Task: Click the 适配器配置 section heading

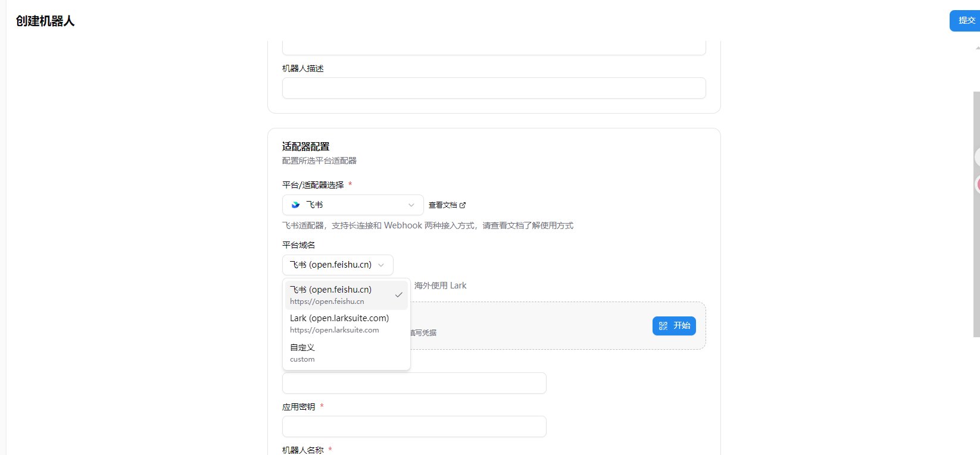Action: point(305,146)
